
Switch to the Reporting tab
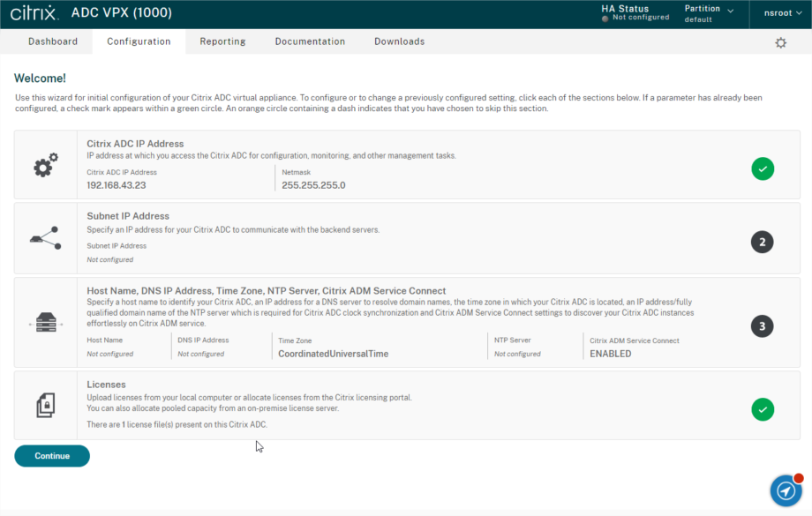pyautogui.click(x=222, y=41)
